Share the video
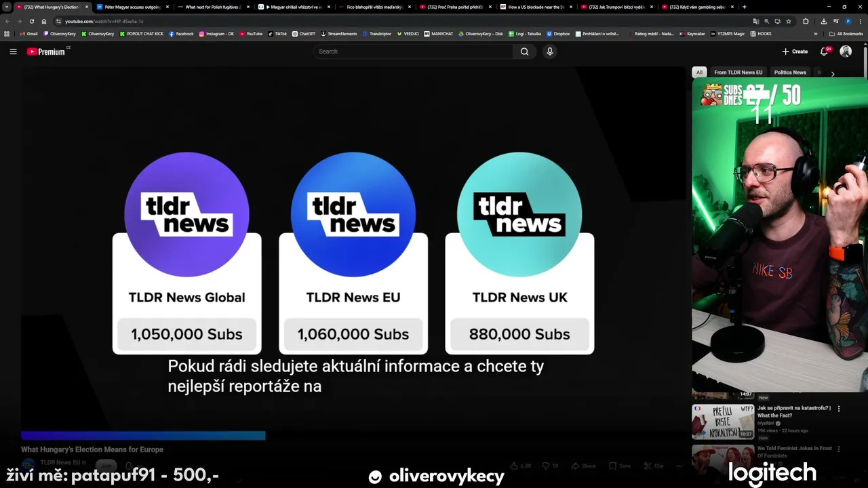Viewport: 868px width, 488px height. (583, 466)
